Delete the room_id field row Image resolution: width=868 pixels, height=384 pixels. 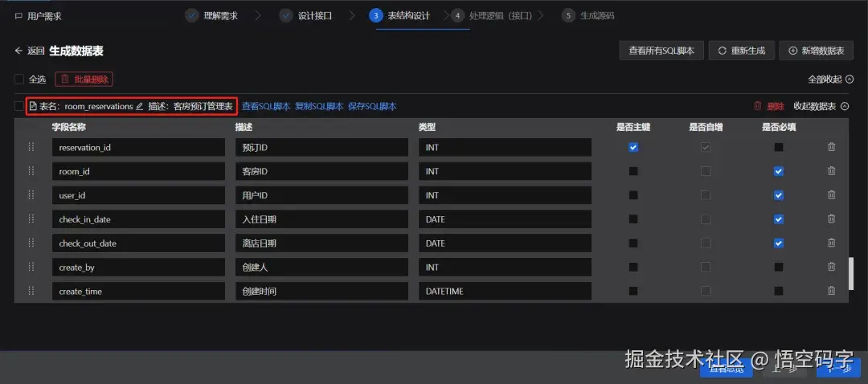click(x=831, y=171)
